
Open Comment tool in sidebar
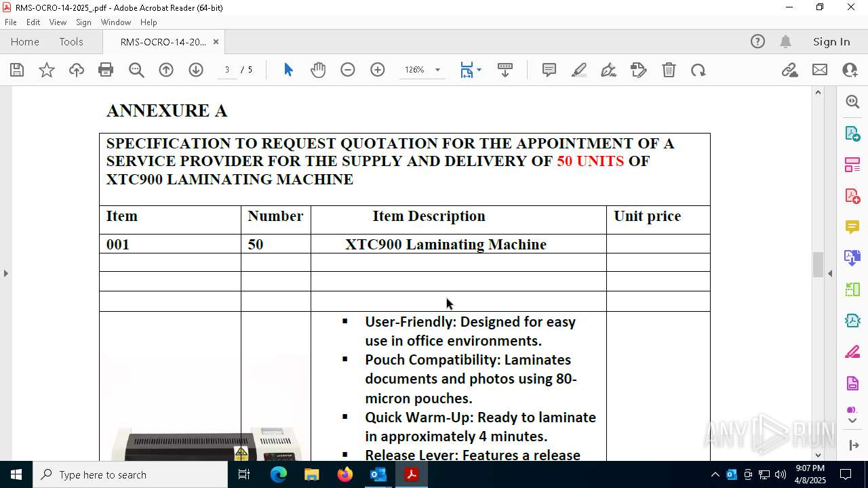tap(852, 226)
